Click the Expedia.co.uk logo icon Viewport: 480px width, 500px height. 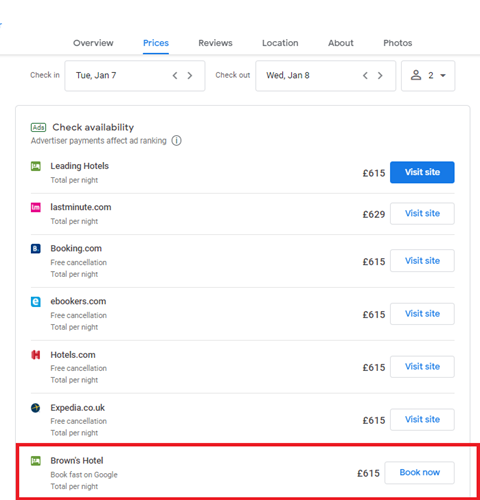point(36,408)
